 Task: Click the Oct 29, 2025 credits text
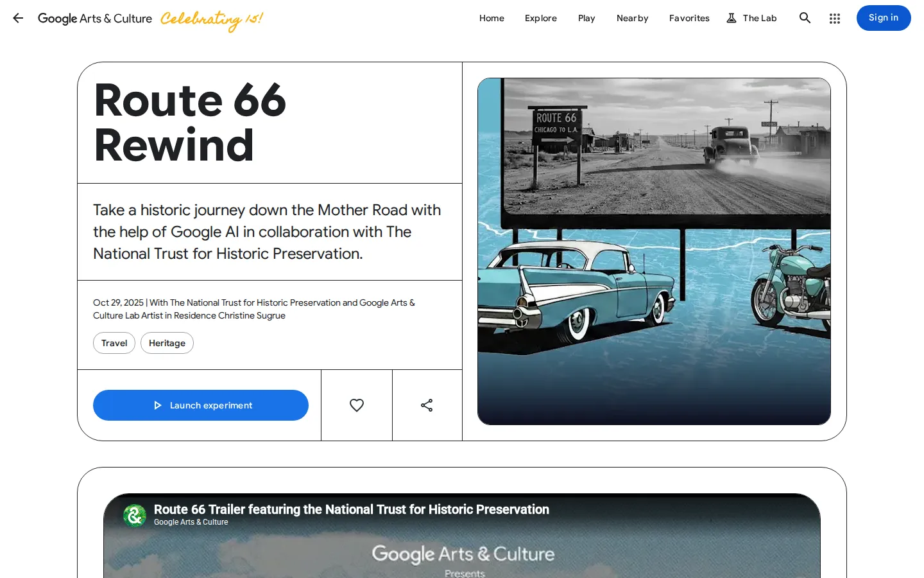[254, 309]
